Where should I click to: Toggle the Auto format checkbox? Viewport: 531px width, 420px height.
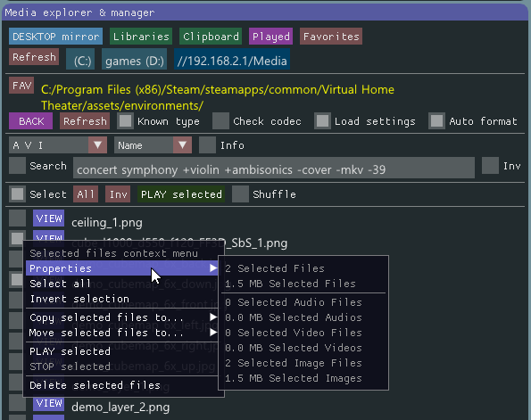(437, 121)
